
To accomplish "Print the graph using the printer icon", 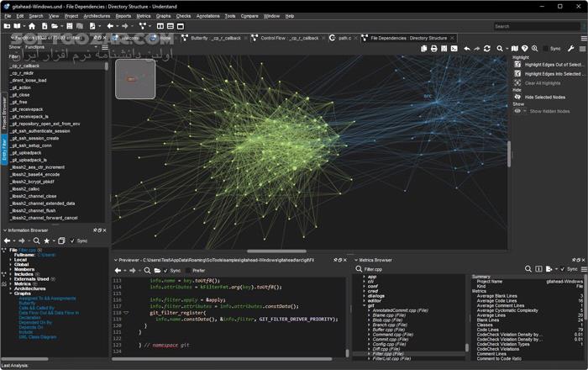I will click(x=433, y=49).
